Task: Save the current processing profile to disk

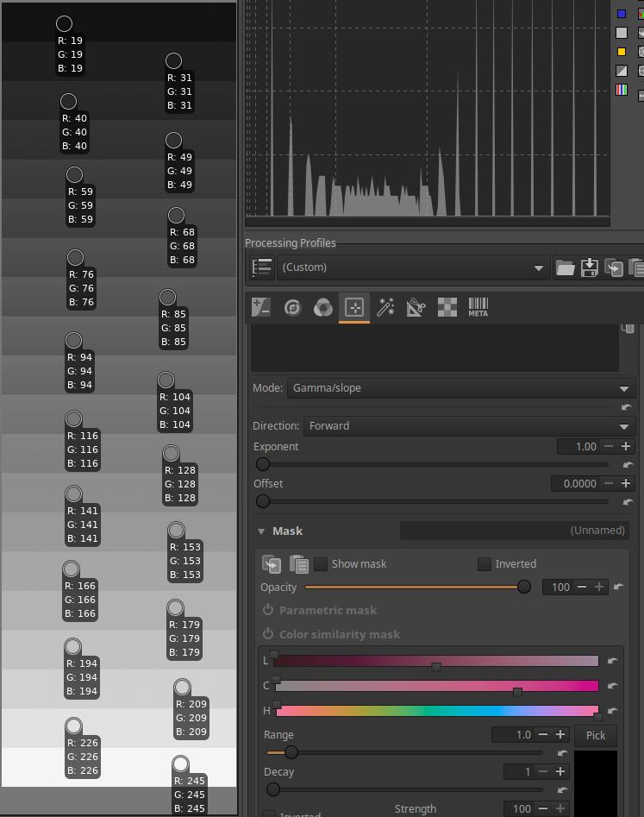Action: 590,267
